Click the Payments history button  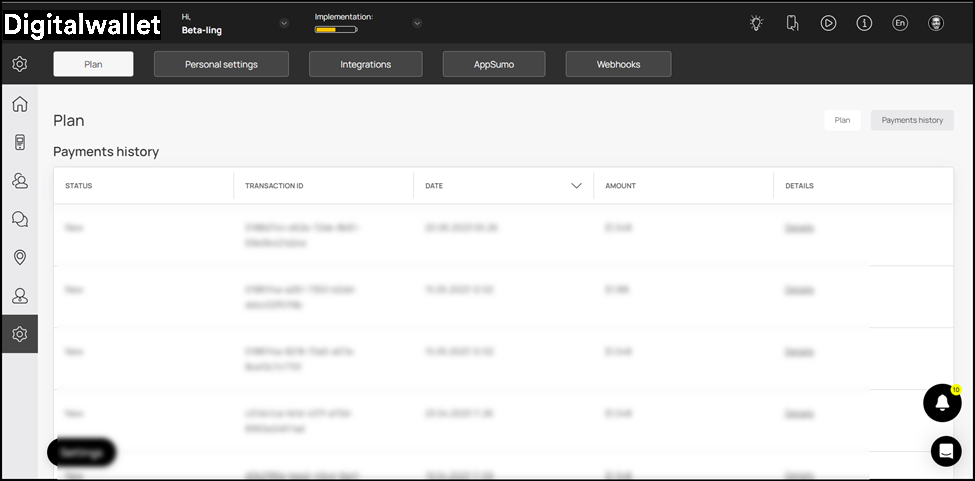[x=911, y=120]
